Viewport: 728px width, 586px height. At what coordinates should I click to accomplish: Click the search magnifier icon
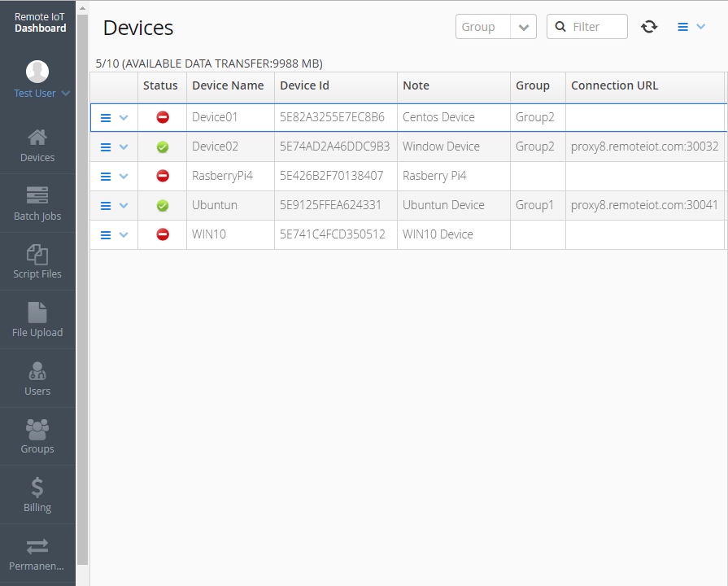tap(560, 27)
